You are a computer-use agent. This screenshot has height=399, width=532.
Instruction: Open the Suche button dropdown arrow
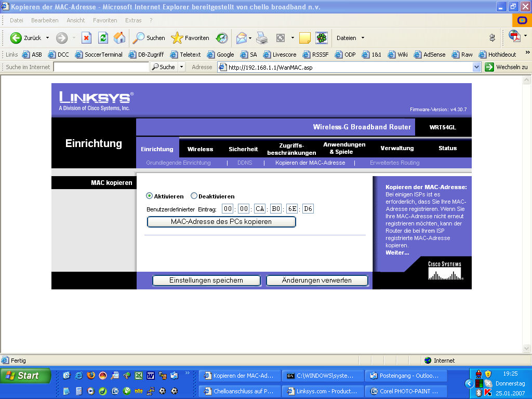pos(181,67)
